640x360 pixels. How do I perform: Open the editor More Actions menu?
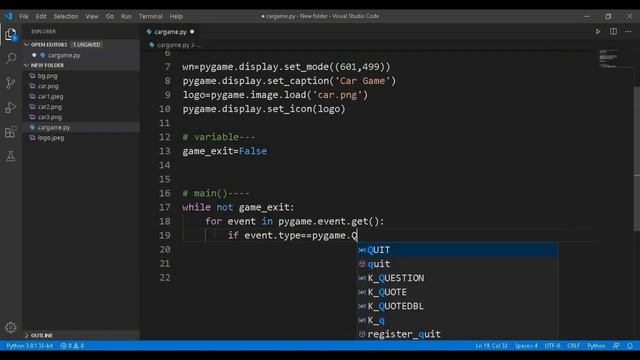628,31
